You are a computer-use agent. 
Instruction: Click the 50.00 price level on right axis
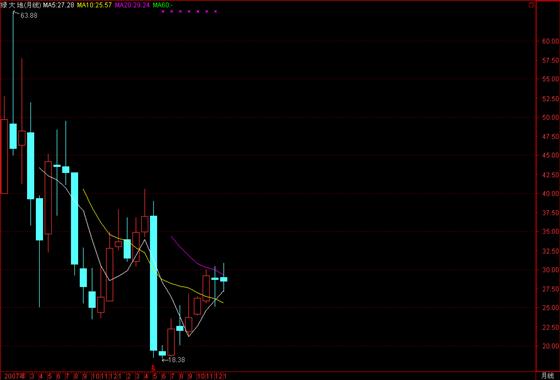pyautogui.click(x=550, y=118)
